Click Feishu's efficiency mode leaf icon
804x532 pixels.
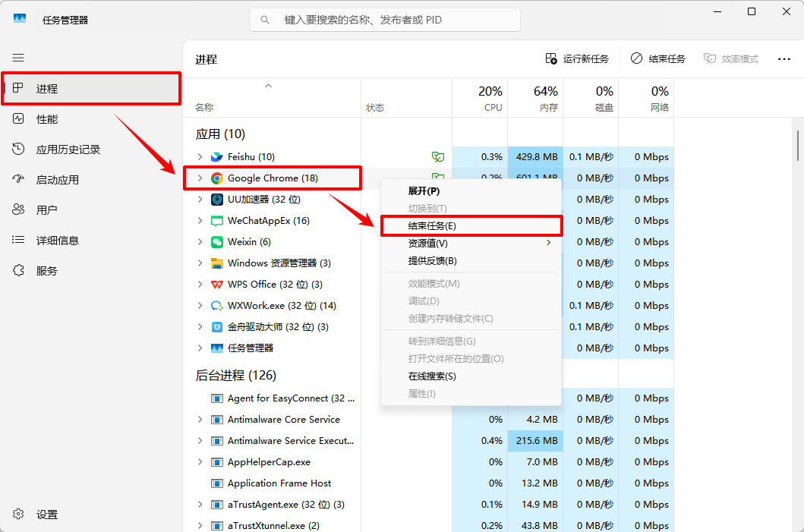click(438, 157)
